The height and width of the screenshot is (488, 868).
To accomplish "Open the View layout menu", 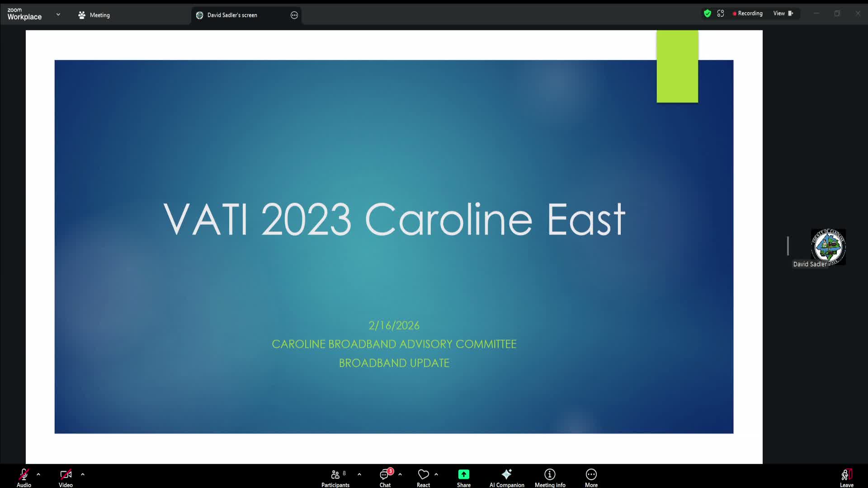I will pyautogui.click(x=783, y=14).
